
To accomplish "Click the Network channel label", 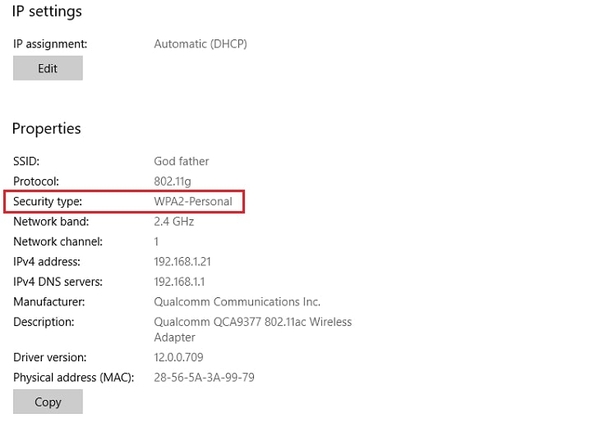I will [59, 242].
